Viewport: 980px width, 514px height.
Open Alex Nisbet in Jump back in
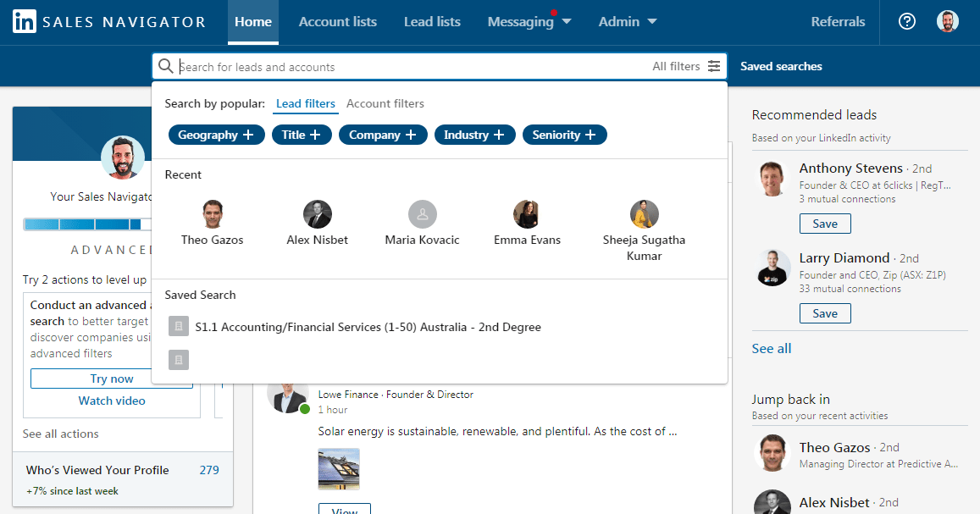click(833, 502)
